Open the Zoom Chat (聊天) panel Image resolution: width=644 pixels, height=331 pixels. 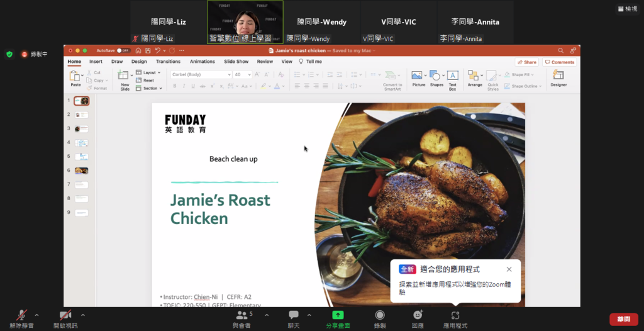294,319
